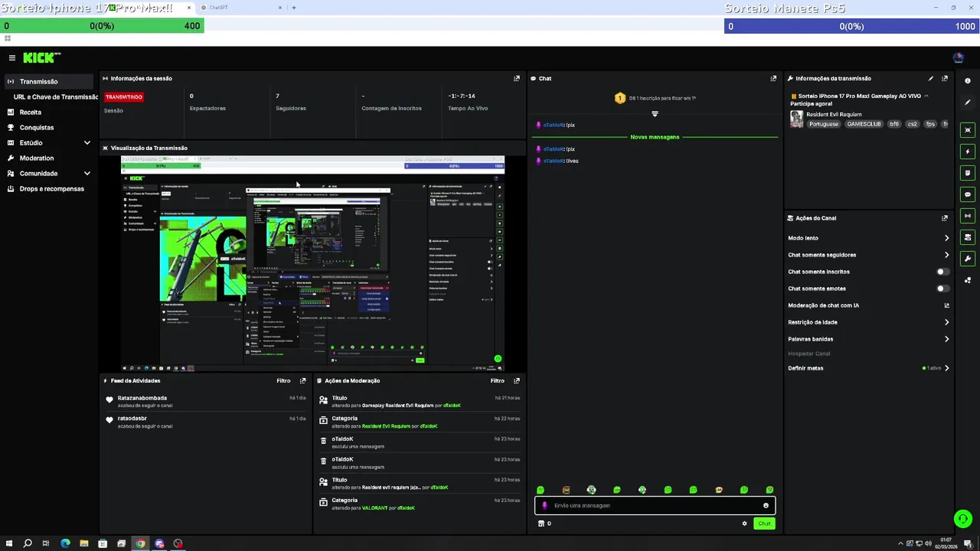The height and width of the screenshot is (551, 980).
Task: Open the emoji picker in the message box
Action: point(766,505)
